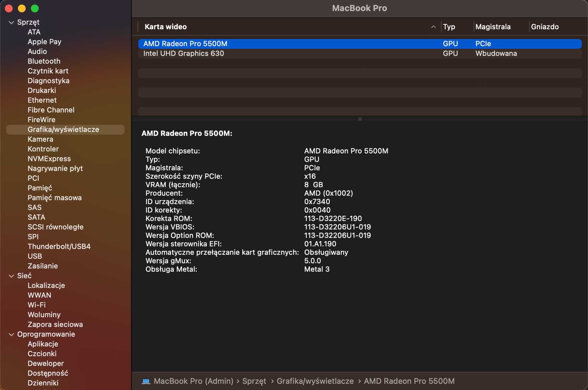
Task: Select ATA in the sidebar
Action: (x=34, y=32)
